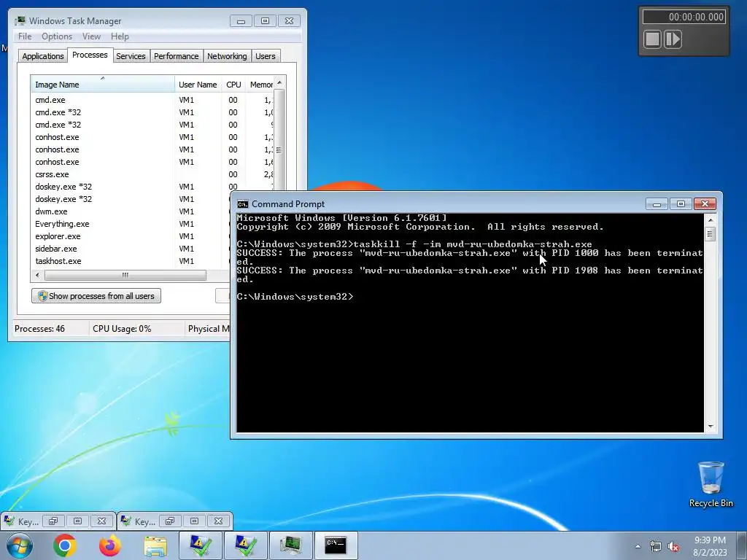Launch Google Chrome from taskbar
This screenshot has width=747, height=560.
[x=65, y=545]
